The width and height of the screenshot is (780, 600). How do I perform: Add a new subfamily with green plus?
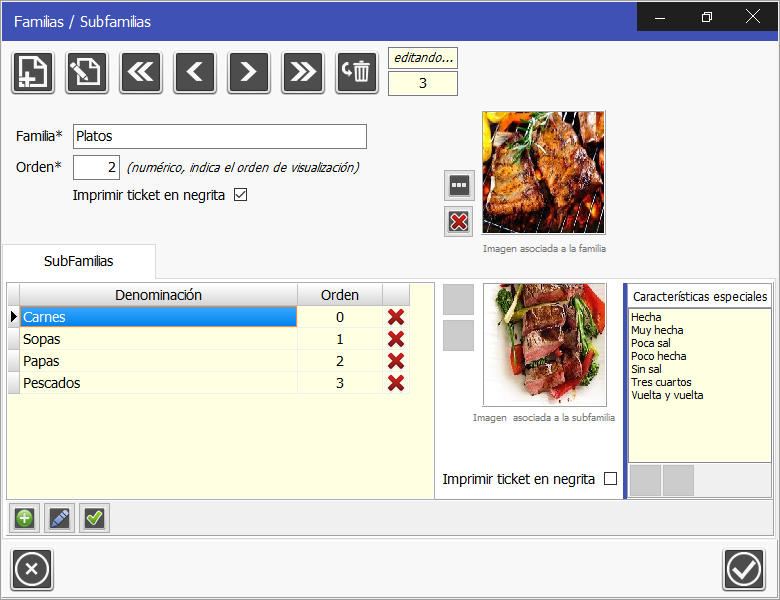coord(24,518)
